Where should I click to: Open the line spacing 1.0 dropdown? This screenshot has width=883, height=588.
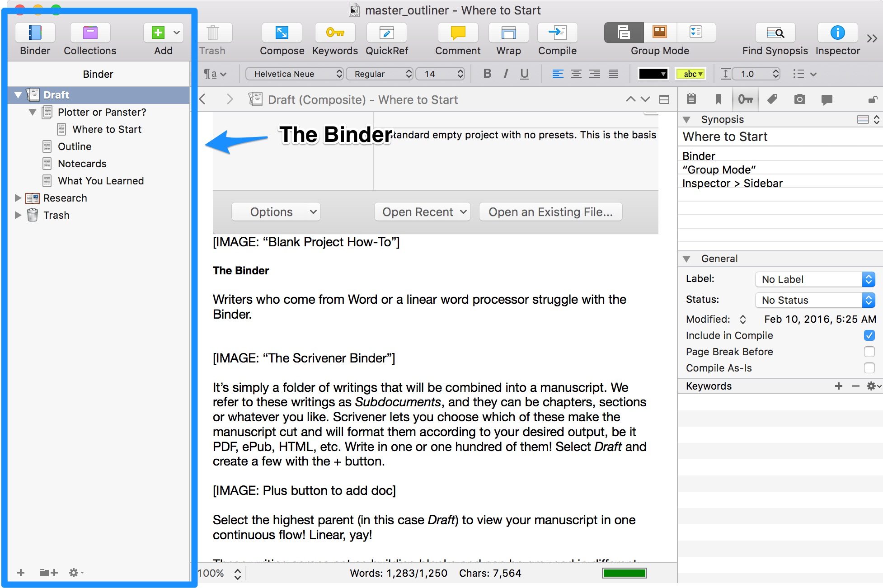pos(756,74)
